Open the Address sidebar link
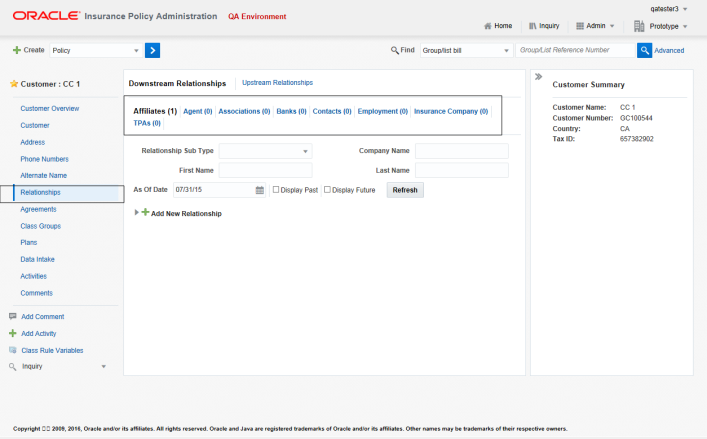This screenshot has width=707, height=439. 32,142
